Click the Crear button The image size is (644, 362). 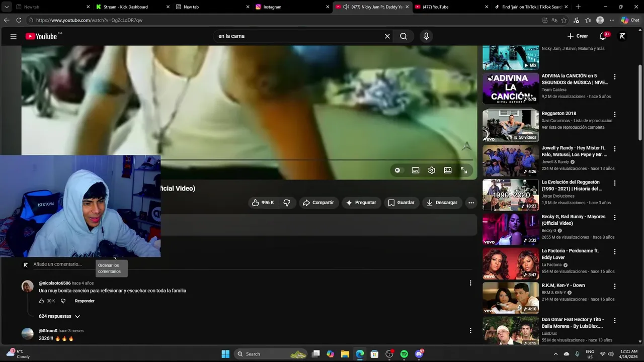578,36
